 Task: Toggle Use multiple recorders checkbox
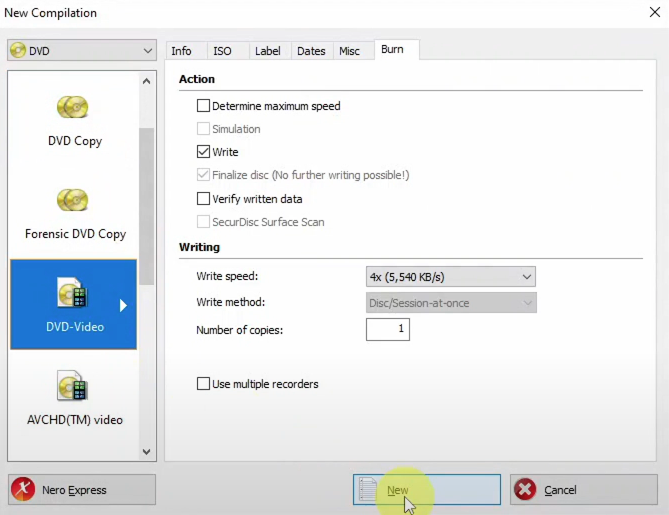point(204,384)
